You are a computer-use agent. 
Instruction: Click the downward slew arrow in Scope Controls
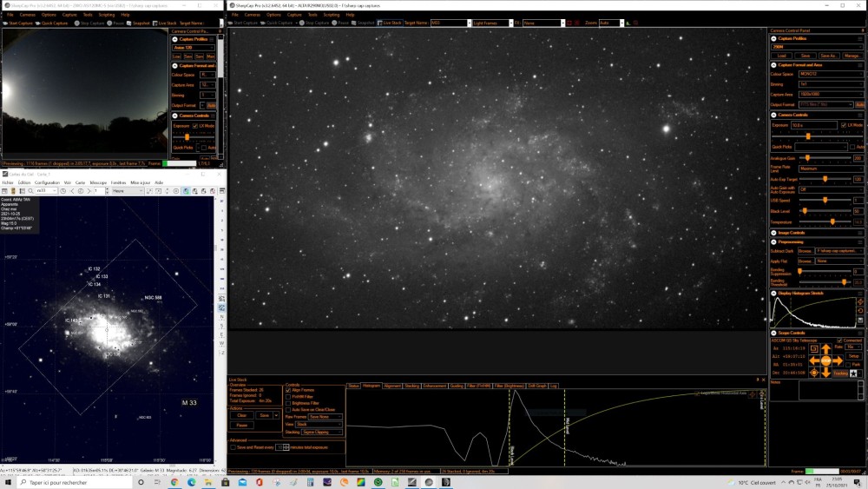[x=826, y=373]
